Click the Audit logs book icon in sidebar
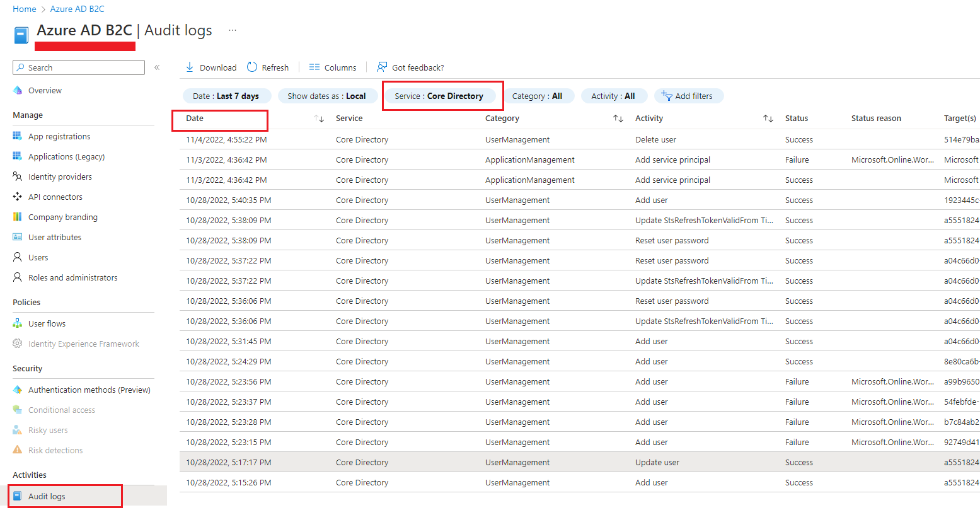This screenshot has width=980, height=527. [18, 496]
